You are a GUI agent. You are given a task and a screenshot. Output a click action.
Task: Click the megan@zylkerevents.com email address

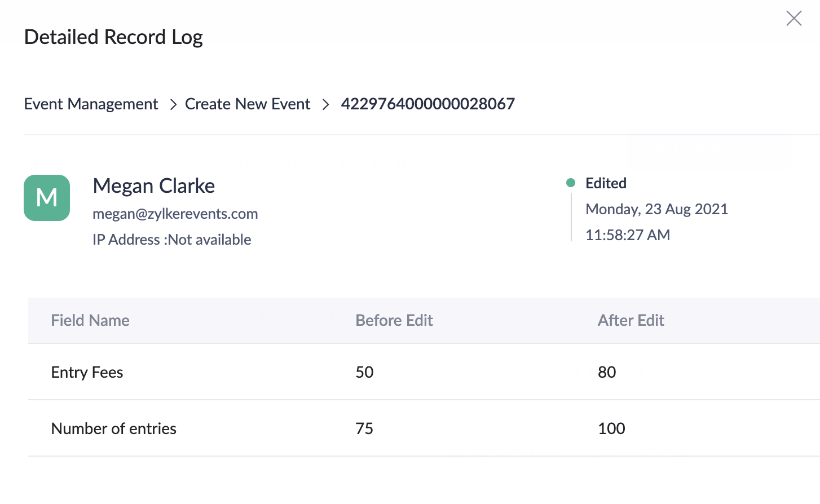tap(175, 214)
